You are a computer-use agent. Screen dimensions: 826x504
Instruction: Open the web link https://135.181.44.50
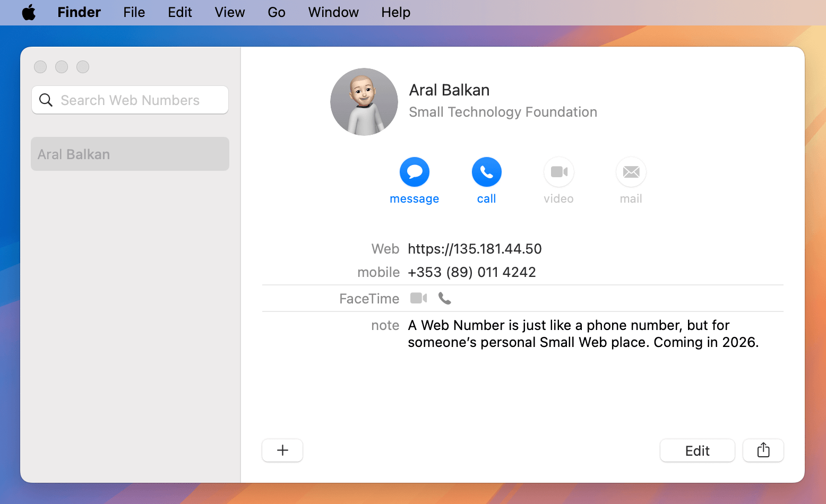475,249
